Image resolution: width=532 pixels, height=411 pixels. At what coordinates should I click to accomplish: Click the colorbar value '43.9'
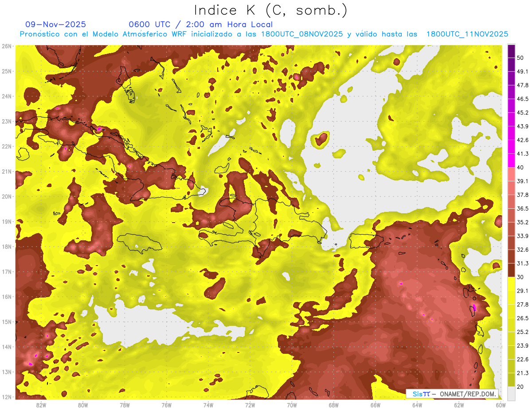click(523, 126)
